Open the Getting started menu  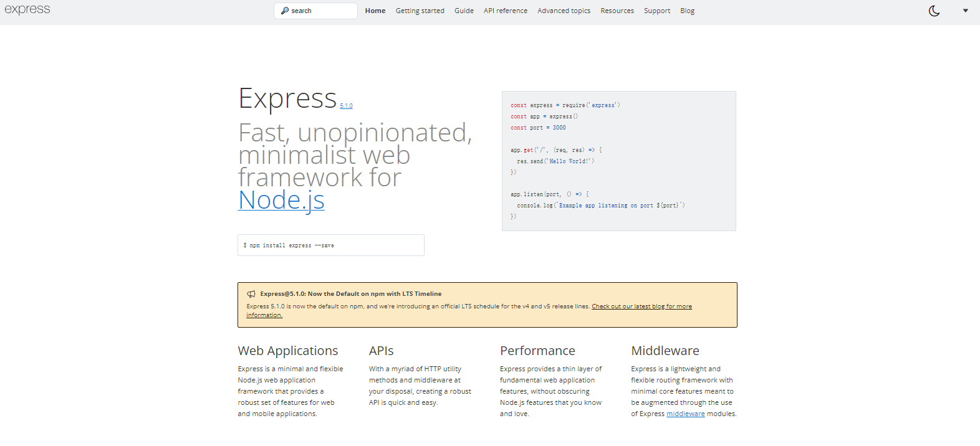tap(420, 11)
